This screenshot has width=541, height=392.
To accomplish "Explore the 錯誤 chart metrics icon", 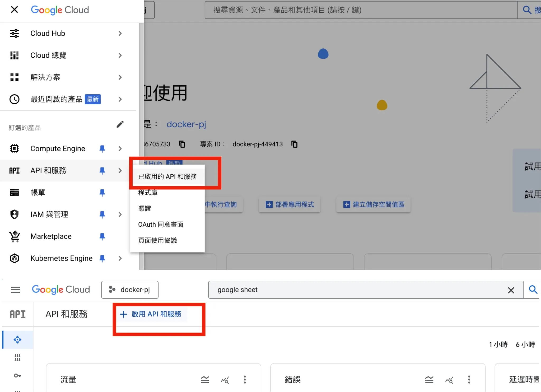I will coord(449,380).
